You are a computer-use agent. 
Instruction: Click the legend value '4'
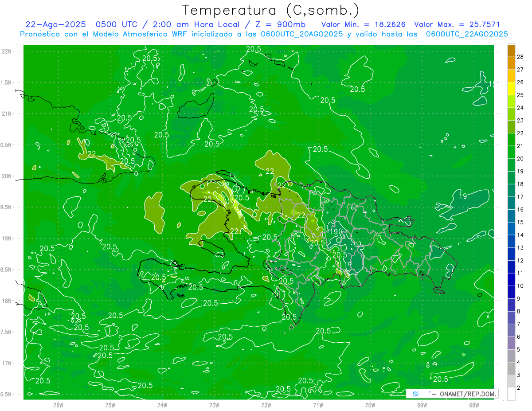[x=519, y=363]
